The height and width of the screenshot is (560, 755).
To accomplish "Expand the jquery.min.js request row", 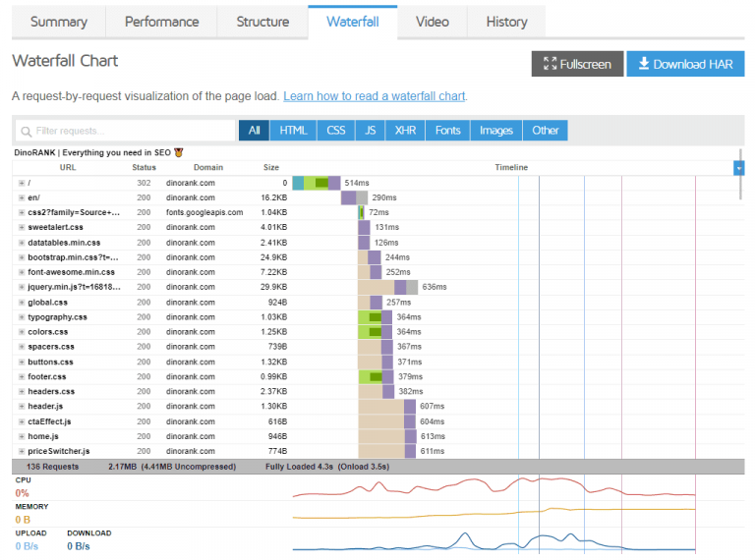I will coord(22,287).
